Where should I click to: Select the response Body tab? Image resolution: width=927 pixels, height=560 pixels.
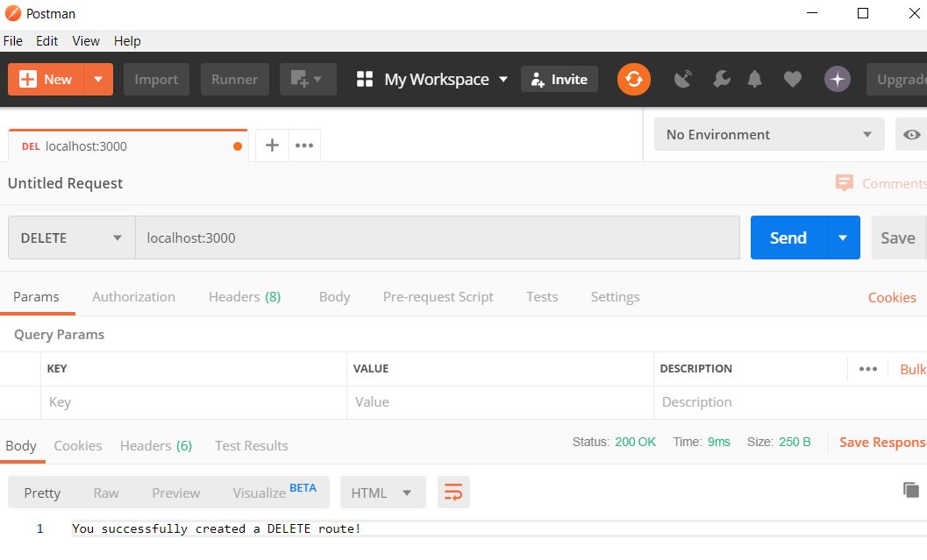[x=21, y=445]
